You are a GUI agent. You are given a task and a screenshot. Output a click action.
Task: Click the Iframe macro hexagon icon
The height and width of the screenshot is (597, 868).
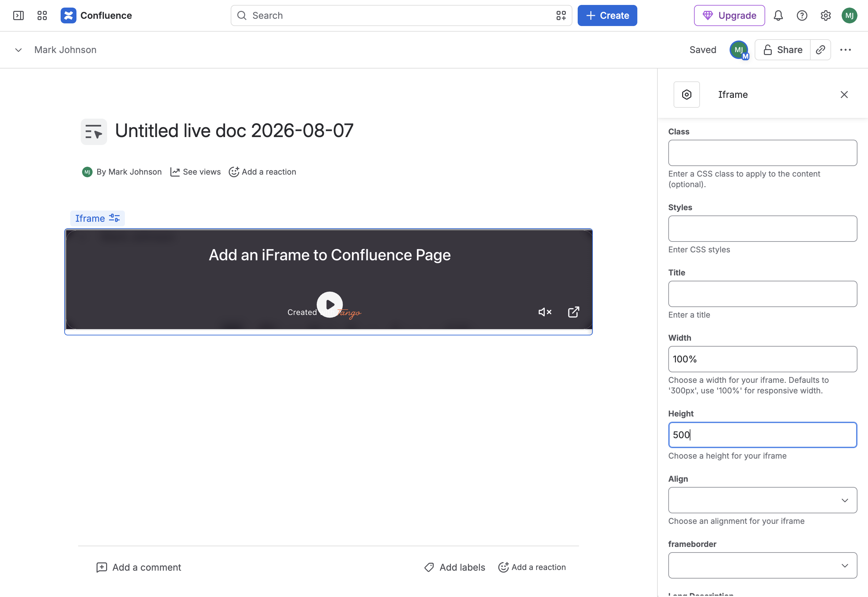686,95
